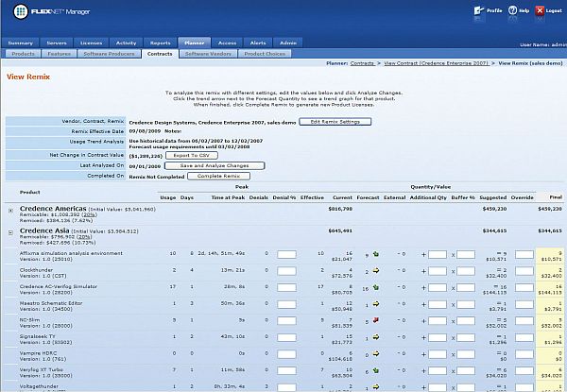Viewport: 567px width, 392px height.
Task: Click Save and Analyze Changes button
Action: click(x=215, y=166)
